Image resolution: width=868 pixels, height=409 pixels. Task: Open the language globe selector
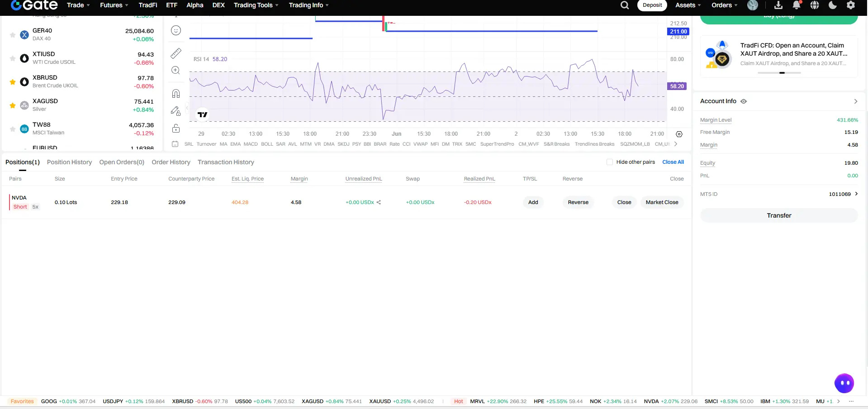tap(815, 5)
